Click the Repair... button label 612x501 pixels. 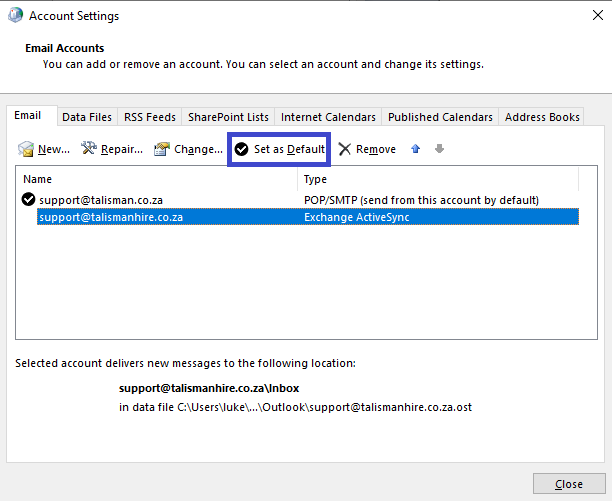[x=122, y=149]
